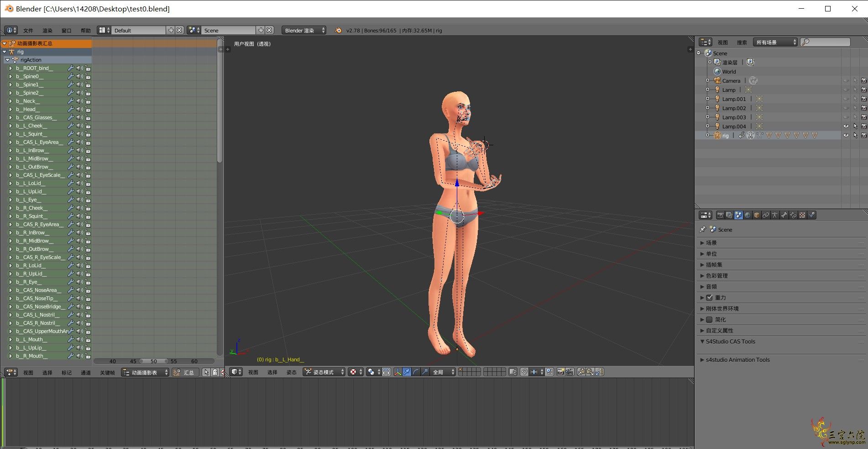The image size is (868, 449).
Task: Open the Blender 渲染 engine dropdown
Action: pos(303,30)
